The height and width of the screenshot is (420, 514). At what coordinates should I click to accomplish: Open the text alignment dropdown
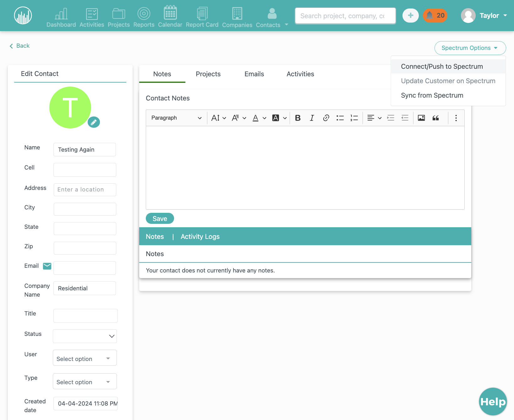pyautogui.click(x=375, y=118)
